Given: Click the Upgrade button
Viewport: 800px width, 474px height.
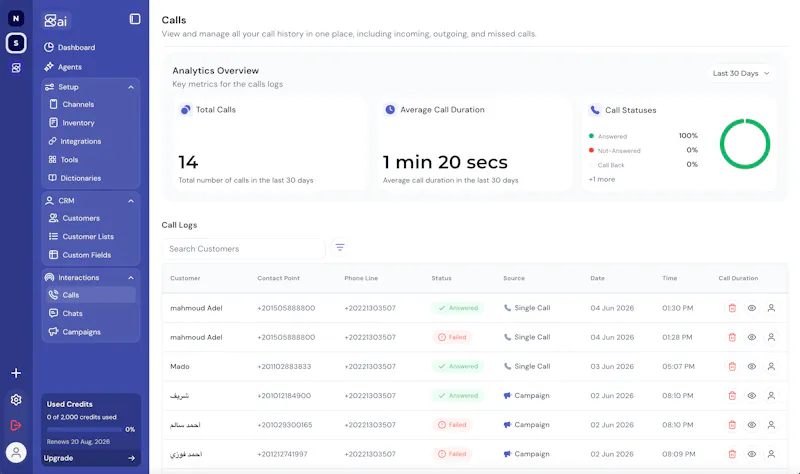Looking at the screenshot, I should 90,458.
